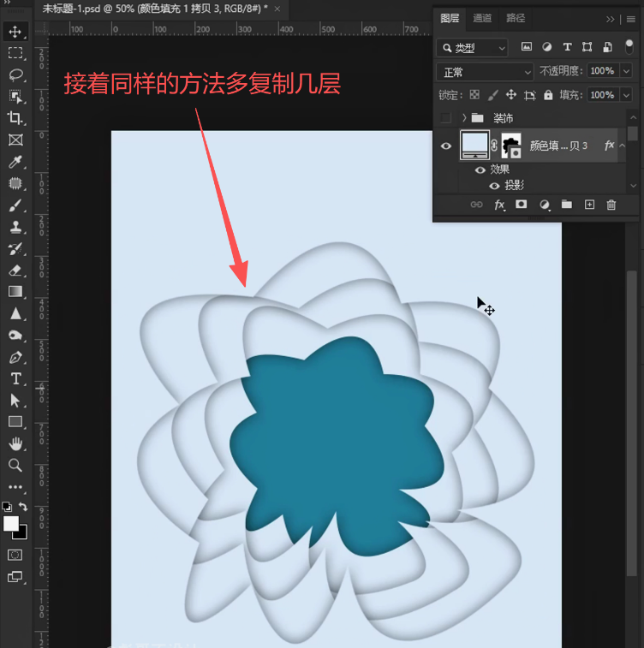Filter for adjustment layers
This screenshot has width=644, height=648.
click(547, 47)
